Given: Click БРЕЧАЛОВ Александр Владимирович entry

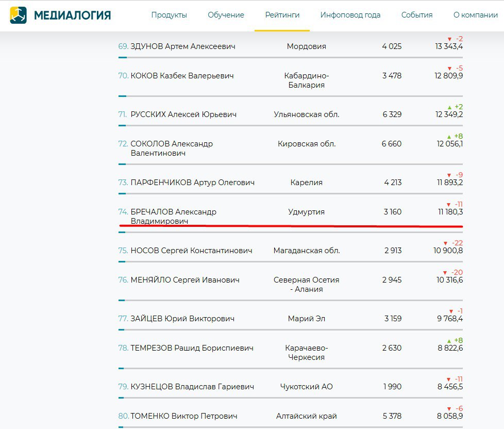Looking at the screenshot, I should coord(173,216).
